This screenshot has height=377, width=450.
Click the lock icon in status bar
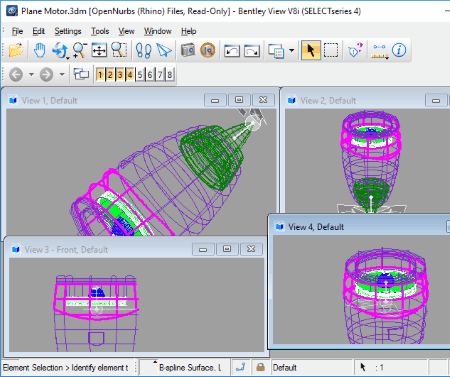(260, 367)
